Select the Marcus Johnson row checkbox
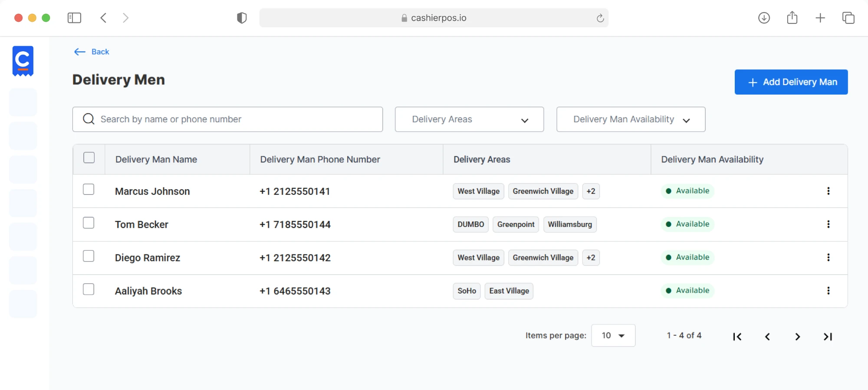 click(89, 190)
